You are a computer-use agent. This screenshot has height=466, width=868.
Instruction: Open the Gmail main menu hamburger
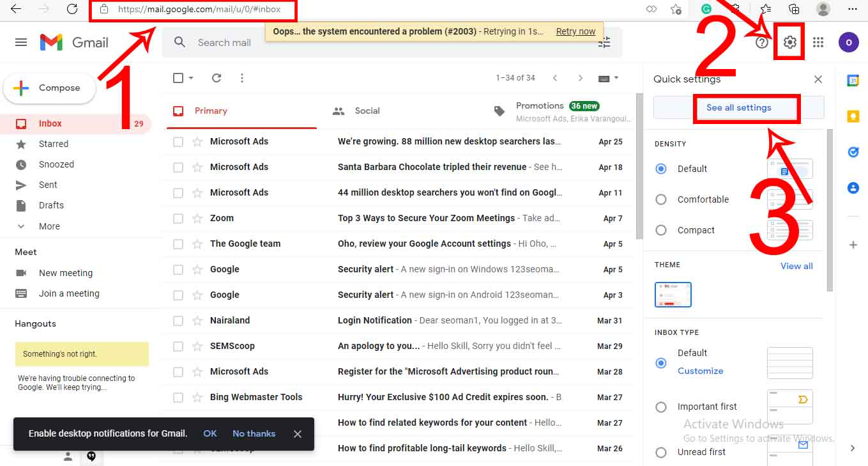(21, 42)
